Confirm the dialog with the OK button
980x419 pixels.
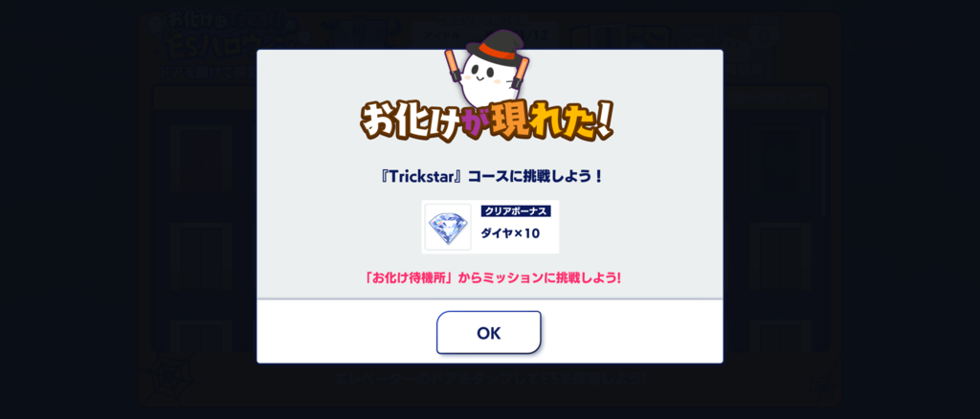(489, 333)
